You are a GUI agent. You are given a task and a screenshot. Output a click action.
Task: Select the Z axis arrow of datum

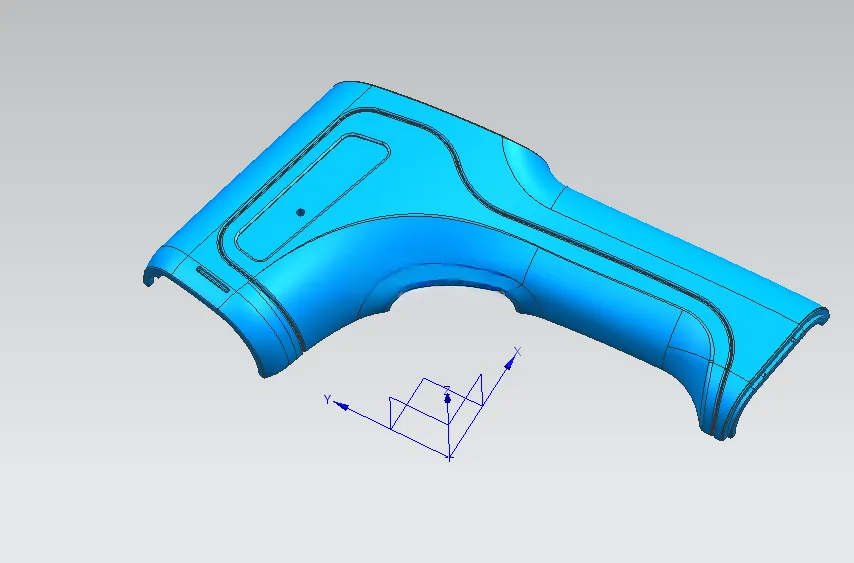(448, 399)
